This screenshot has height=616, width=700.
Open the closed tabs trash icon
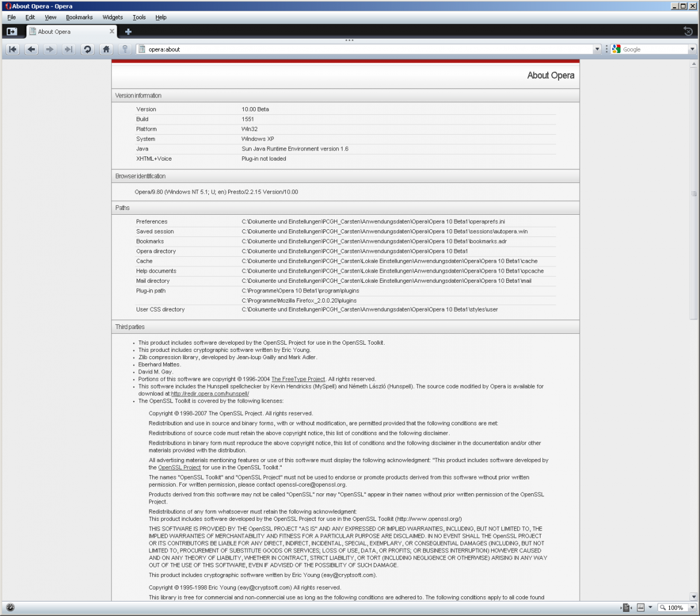click(x=688, y=31)
